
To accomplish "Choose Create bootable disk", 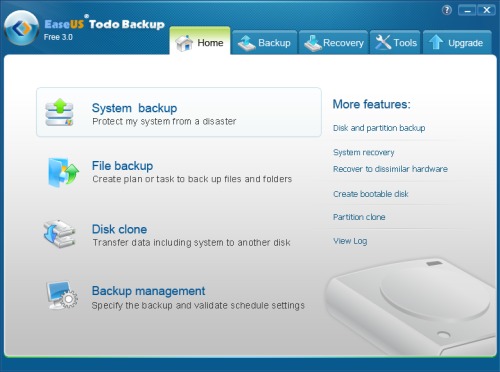I will [371, 194].
